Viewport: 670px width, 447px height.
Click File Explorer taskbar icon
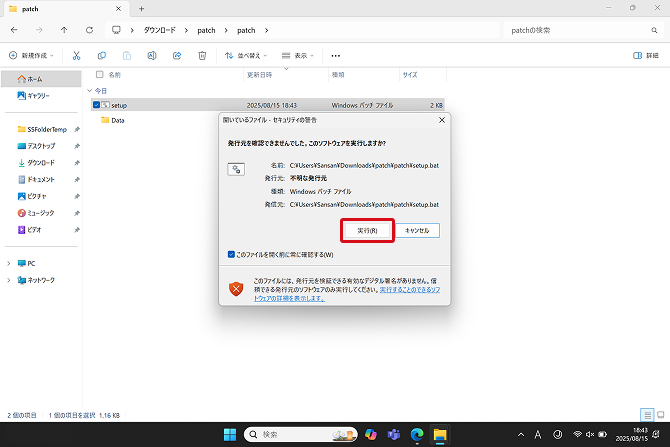440,435
